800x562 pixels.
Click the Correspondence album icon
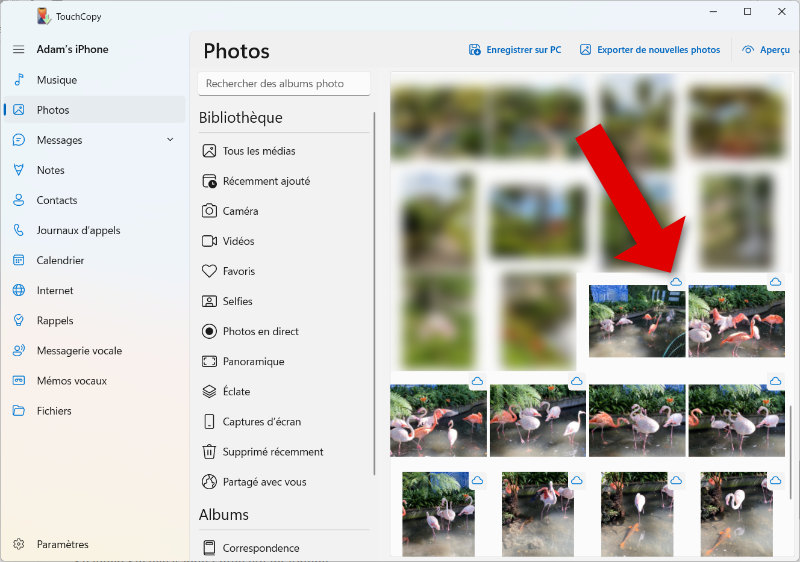(209, 548)
